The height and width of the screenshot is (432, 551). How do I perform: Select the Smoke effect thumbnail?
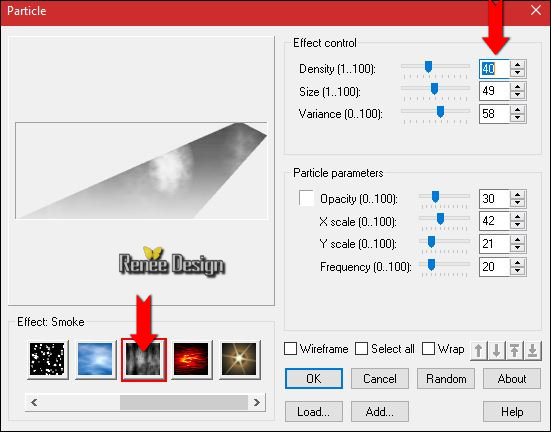pyautogui.click(x=143, y=359)
